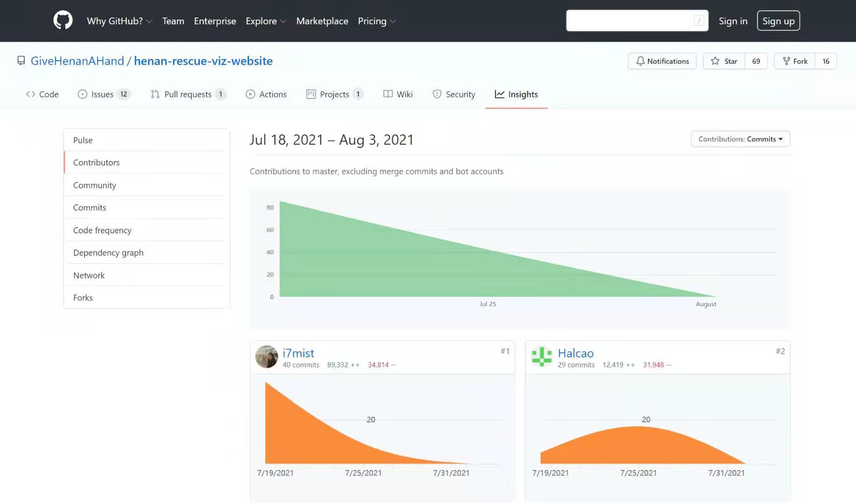The image size is (856, 504).
Task: Open the Contributions: Commits dropdown
Action: click(x=740, y=139)
